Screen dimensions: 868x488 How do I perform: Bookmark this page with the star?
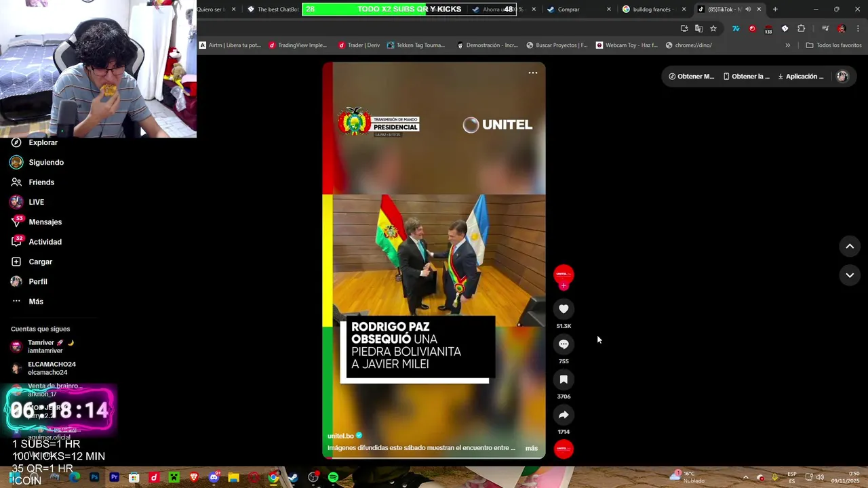(x=713, y=28)
